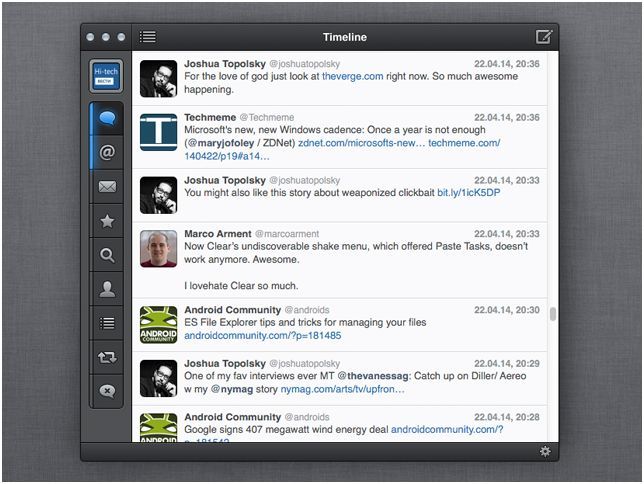
Task: Open the Profile person icon
Action: pyautogui.click(x=107, y=289)
